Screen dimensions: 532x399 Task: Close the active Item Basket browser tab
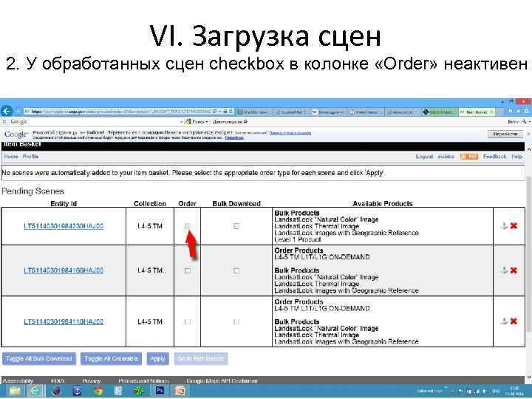491,112
